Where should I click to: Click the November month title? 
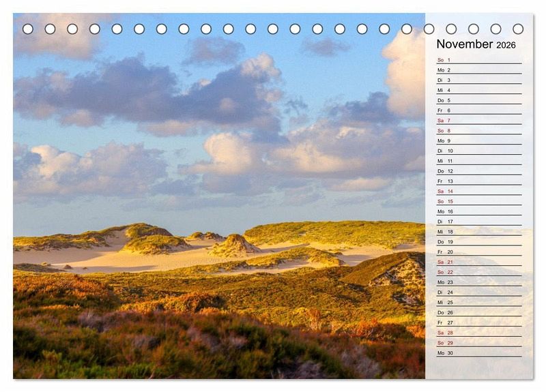click(x=464, y=44)
